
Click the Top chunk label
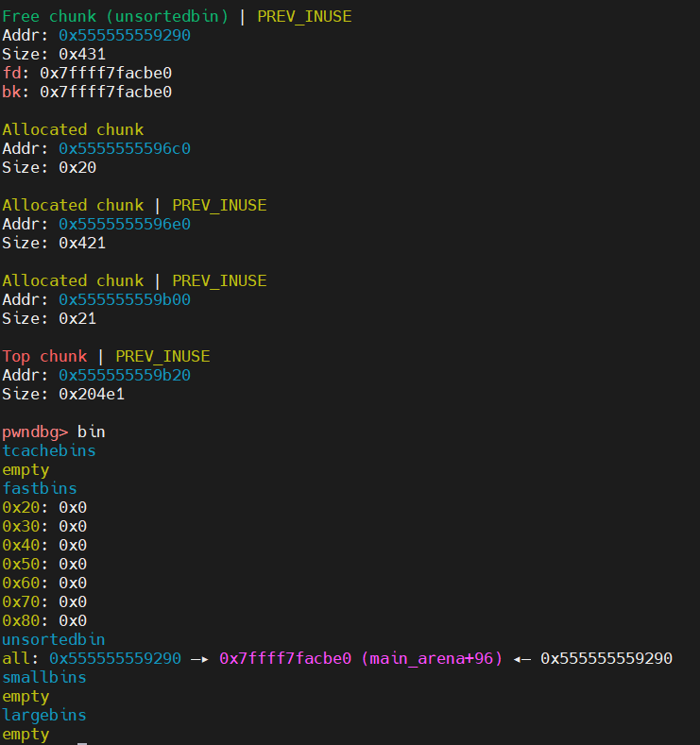coord(44,356)
